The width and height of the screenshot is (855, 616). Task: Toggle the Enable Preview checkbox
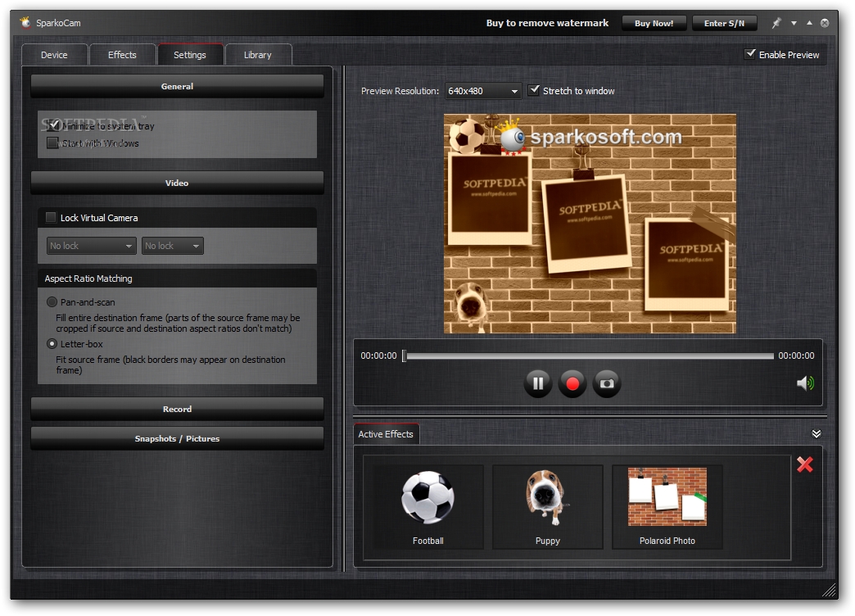point(750,54)
